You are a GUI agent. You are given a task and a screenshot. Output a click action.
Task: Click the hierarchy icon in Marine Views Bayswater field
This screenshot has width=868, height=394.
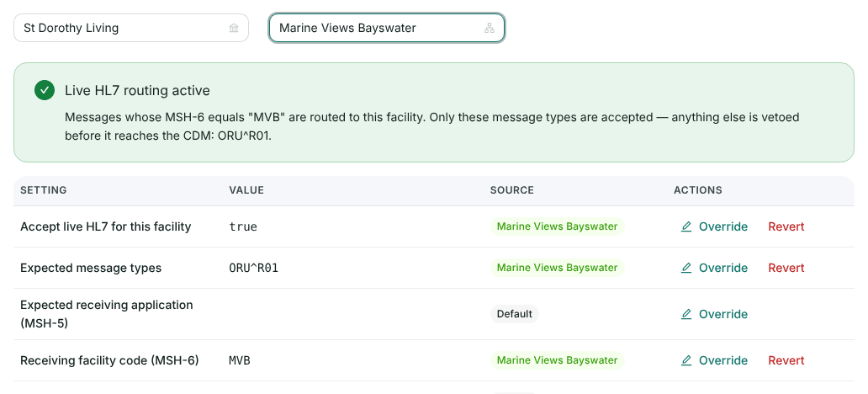[x=490, y=29]
